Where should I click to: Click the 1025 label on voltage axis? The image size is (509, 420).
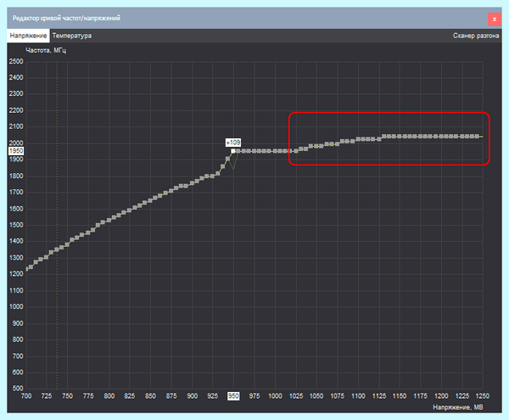[296, 396]
